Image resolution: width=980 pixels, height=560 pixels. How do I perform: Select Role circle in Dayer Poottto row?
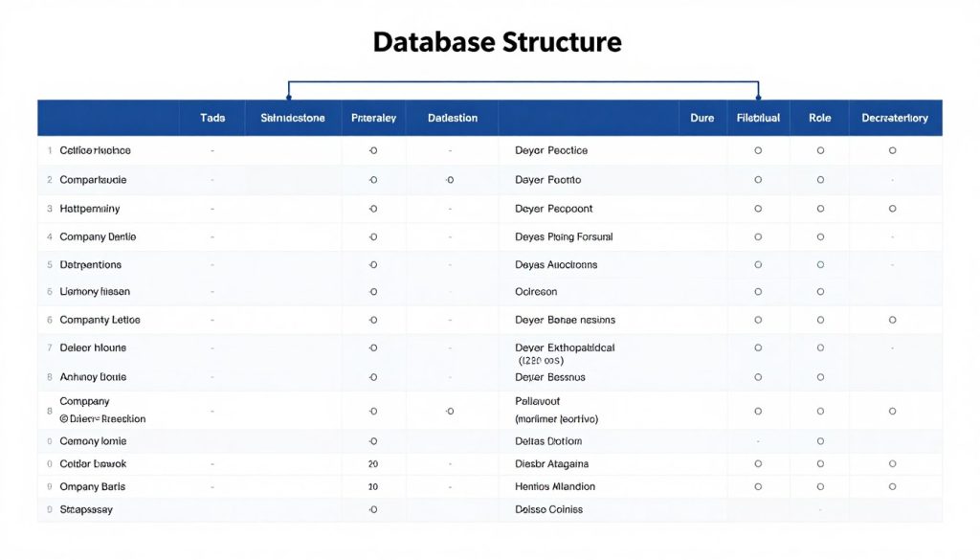(820, 180)
